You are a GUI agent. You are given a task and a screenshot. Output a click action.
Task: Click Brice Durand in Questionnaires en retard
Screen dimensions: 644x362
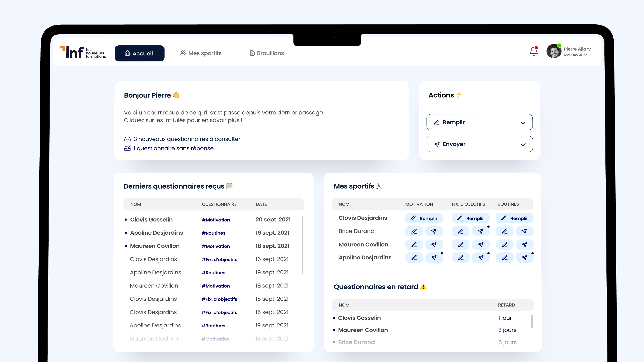356,342
